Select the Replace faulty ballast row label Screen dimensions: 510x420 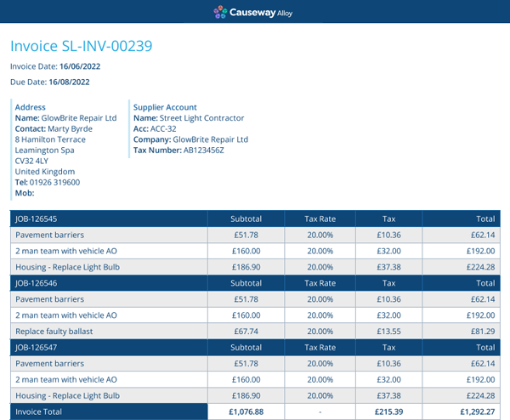pyautogui.click(x=54, y=332)
